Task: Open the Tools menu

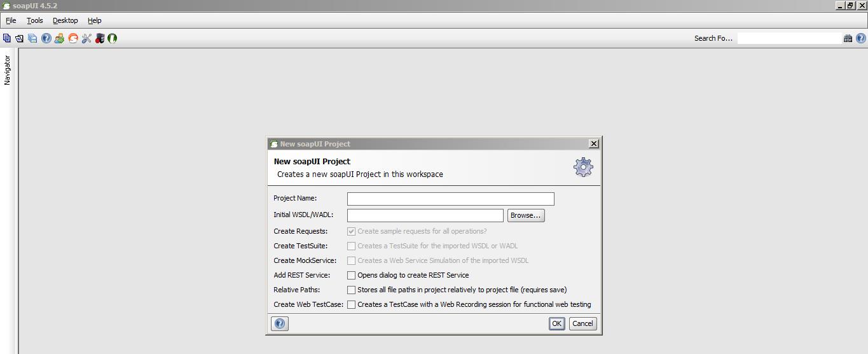Action: tap(35, 20)
